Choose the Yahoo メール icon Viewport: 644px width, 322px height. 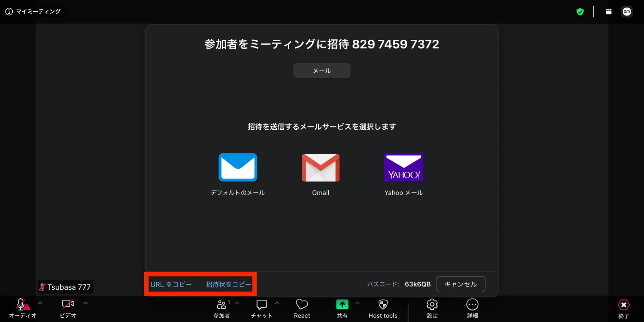pyautogui.click(x=404, y=167)
